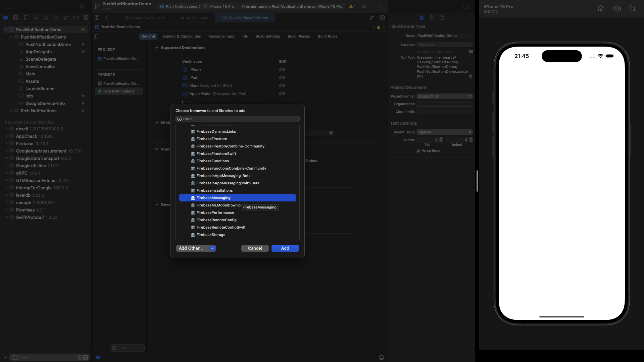Click the Name field in Identity and Type
This screenshot has height=362, width=644.
(x=445, y=36)
